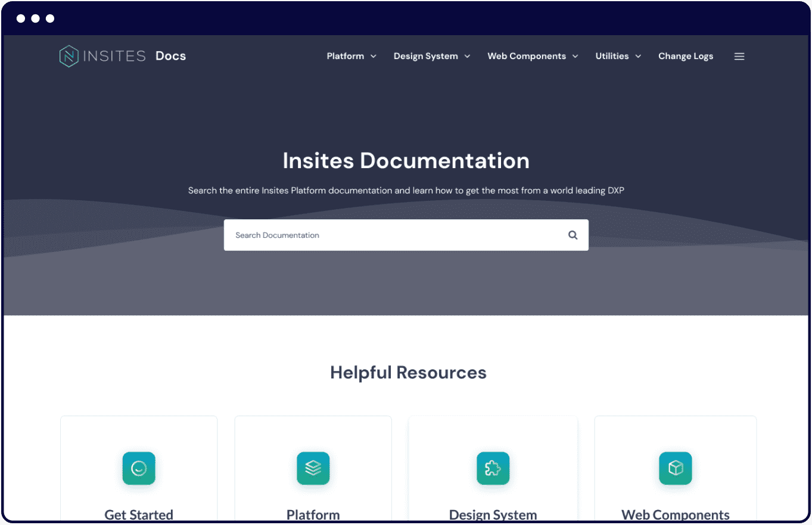Open the Get Started resource card title
The width and height of the screenshot is (812, 525).
(x=139, y=515)
